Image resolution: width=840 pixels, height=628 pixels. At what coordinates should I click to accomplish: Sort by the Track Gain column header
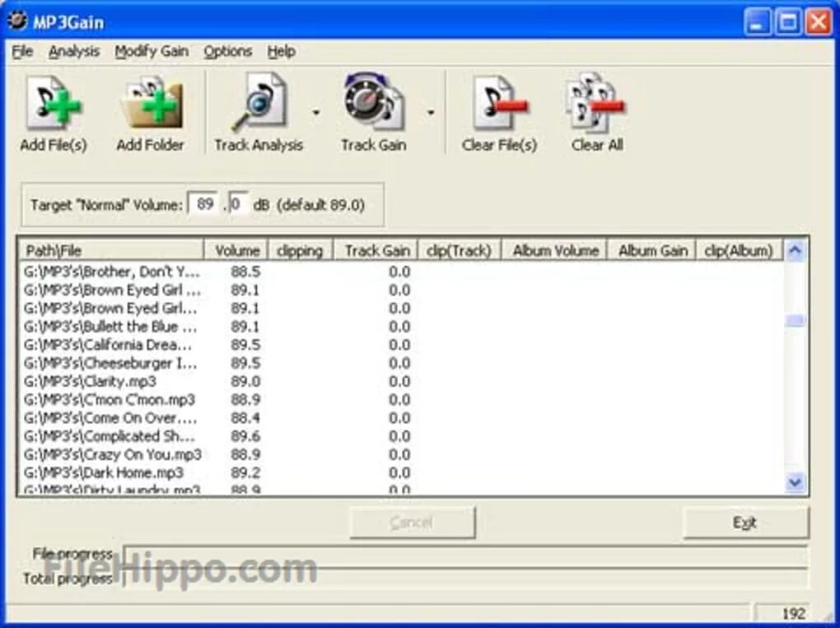coord(375,250)
